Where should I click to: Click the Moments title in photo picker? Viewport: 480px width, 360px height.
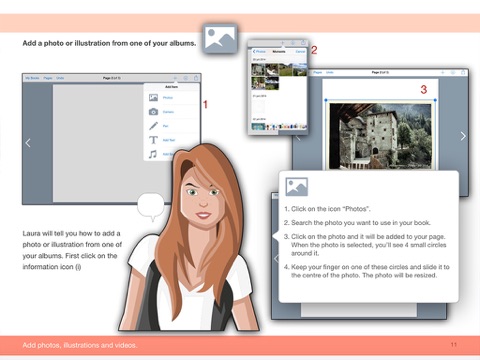click(x=279, y=51)
